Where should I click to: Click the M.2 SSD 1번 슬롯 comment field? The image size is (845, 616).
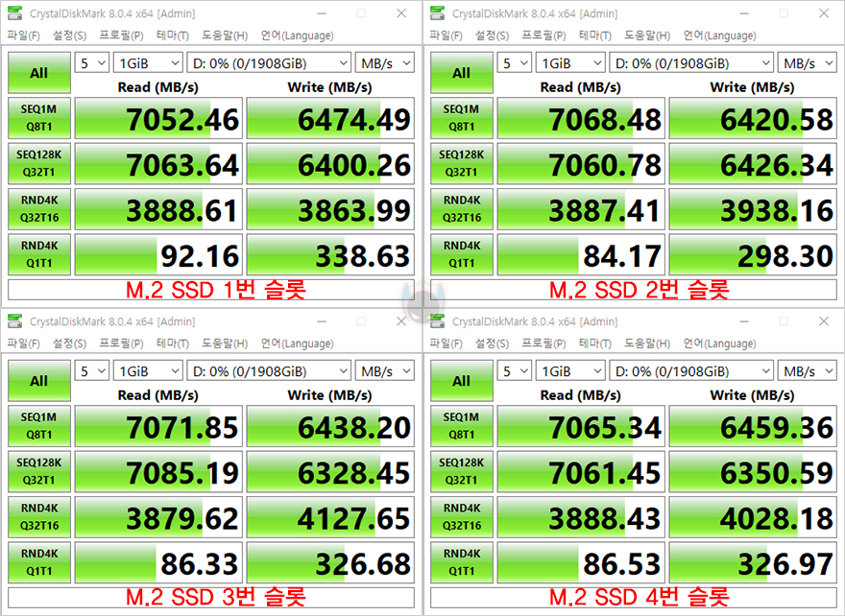(x=211, y=290)
